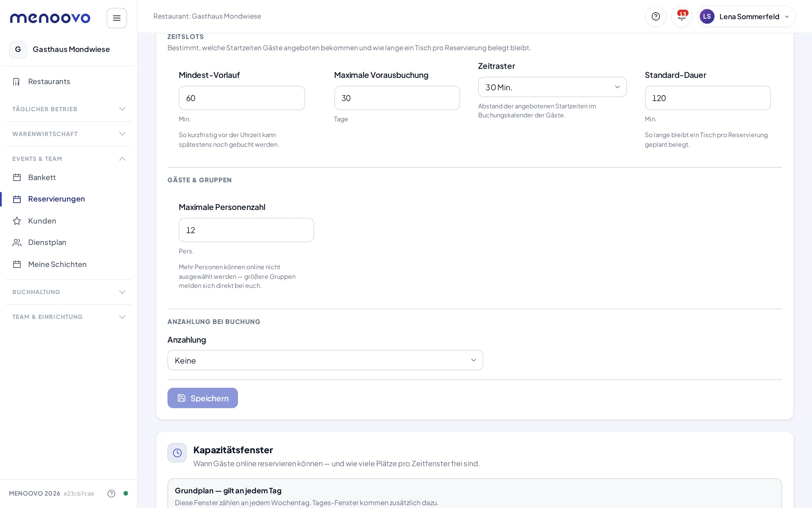Expand the Team & Einrichtung section

[x=69, y=317]
